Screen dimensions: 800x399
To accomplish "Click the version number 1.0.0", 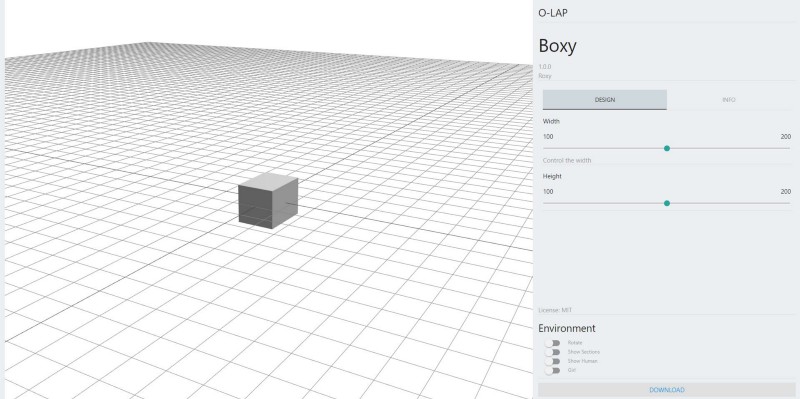I will pos(545,67).
